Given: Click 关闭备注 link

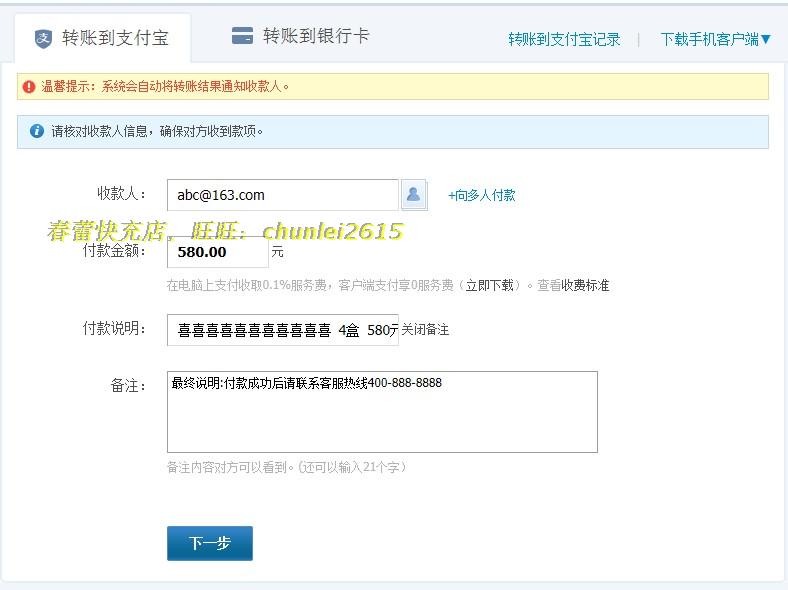Looking at the screenshot, I should tap(425, 330).
